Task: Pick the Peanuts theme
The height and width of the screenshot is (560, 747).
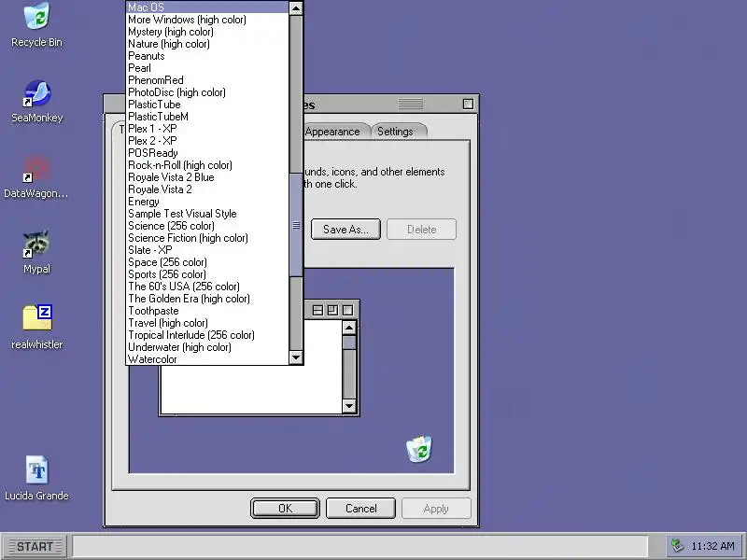Action: (207, 56)
